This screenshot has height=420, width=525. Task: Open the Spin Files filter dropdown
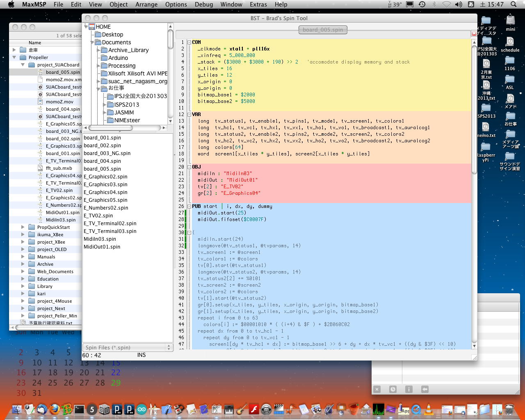(x=128, y=347)
